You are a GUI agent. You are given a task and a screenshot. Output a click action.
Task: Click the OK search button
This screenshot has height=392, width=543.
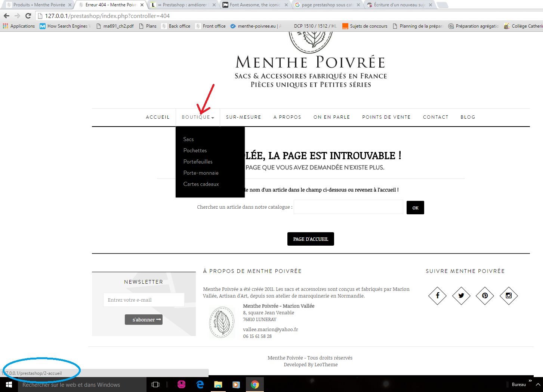415,208
